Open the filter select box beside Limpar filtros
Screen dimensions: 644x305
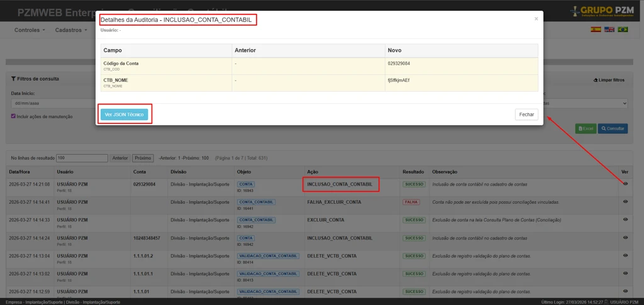[584, 103]
